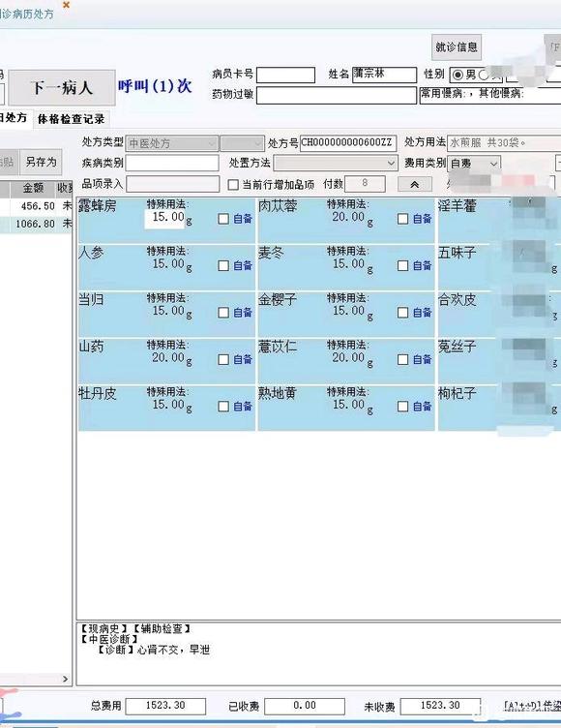Screen dimensions: 561x728
Task: Click the 金额 column header
Action: tap(34, 188)
